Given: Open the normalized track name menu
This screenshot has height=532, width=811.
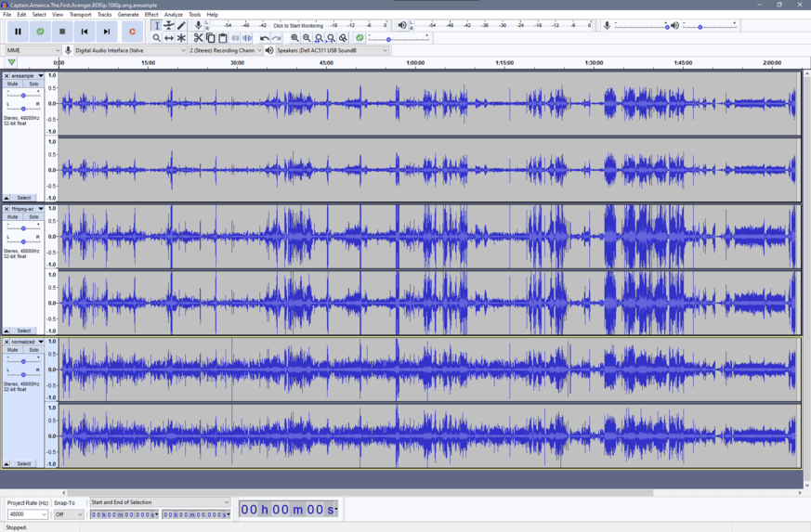Looking at the screenshot, I should point(28,342).
